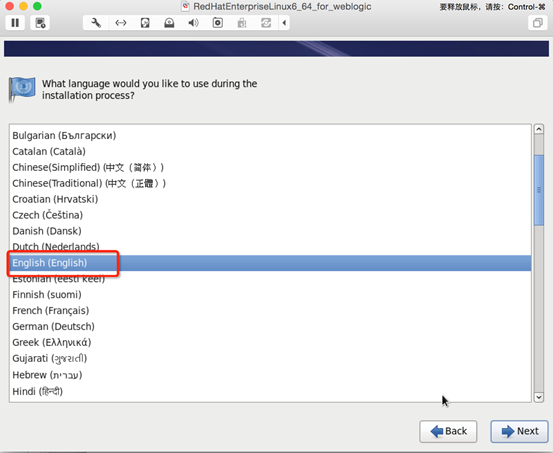Viewport: 553px width, 453px height.
Task: Select Finnish (suomi)
Action: [270, 295]
